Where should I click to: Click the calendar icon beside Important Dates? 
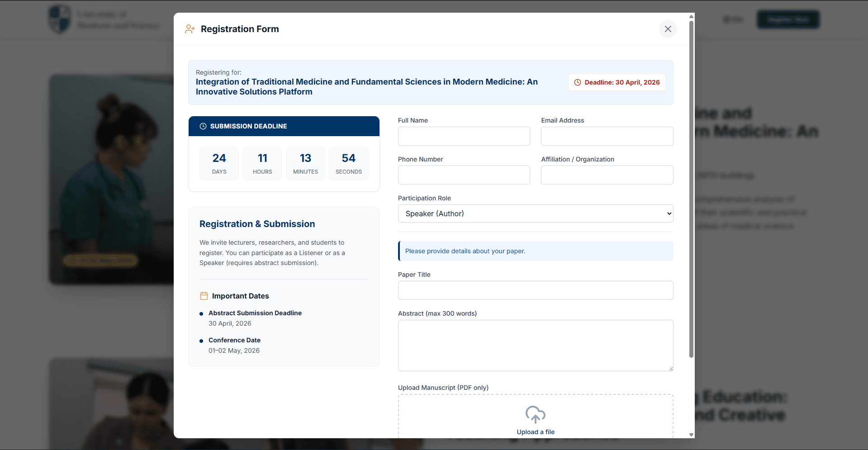point(204,296)
